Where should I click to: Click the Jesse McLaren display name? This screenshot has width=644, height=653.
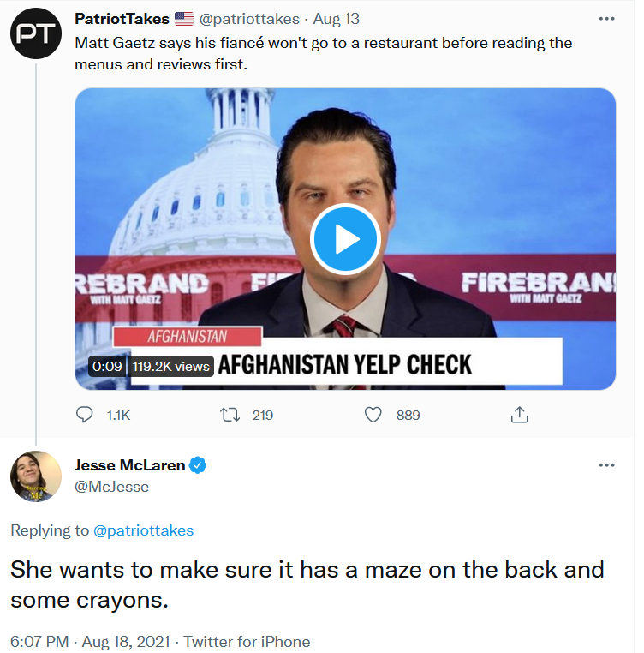[x=129, y=465]
